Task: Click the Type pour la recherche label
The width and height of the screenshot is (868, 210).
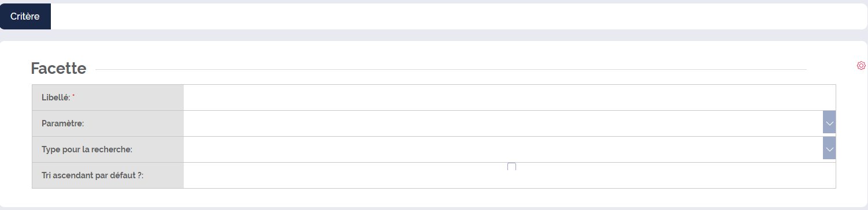Action: coord(87,149)
